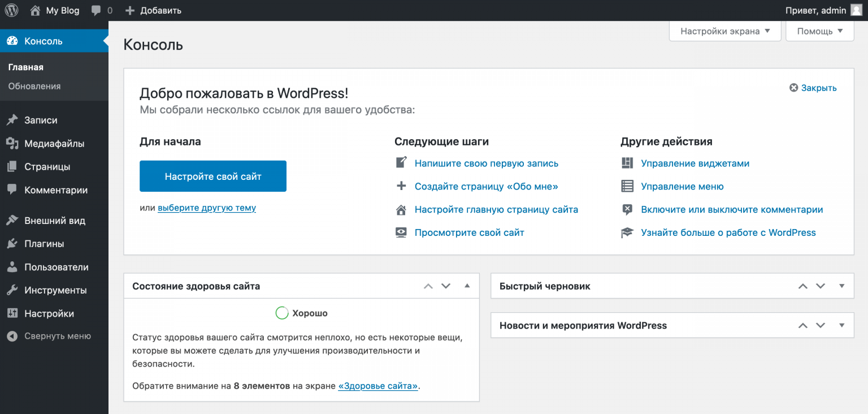Expand the «Помощь» dropdown

(819, 31)
